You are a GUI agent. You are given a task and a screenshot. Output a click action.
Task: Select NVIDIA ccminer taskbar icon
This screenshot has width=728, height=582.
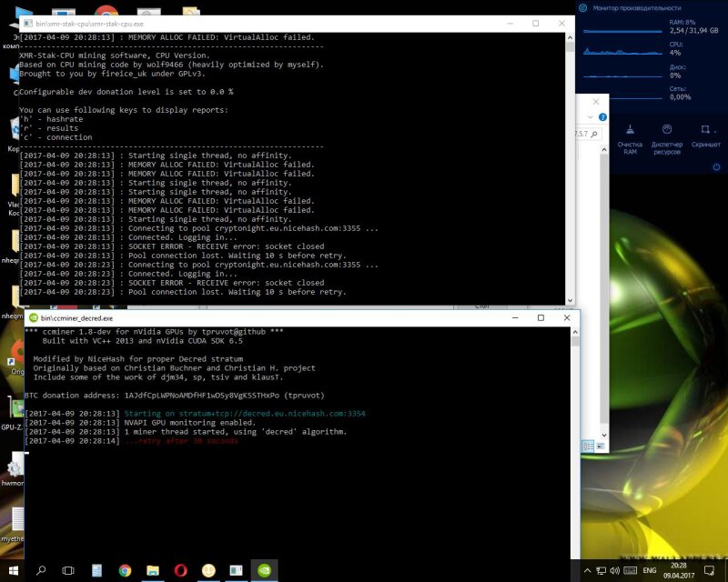tap(263, 570)
